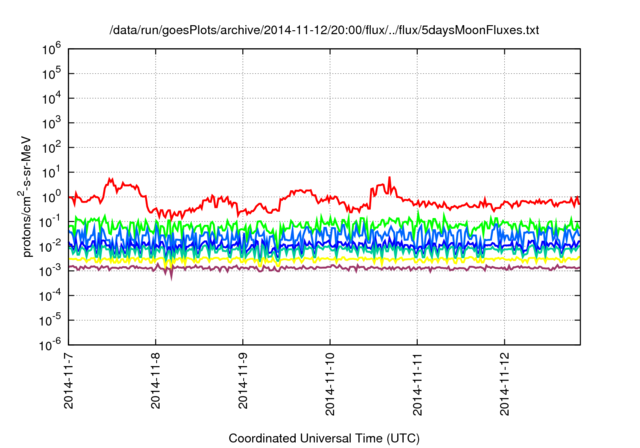Click the 10^0 y-axis label

51,197
